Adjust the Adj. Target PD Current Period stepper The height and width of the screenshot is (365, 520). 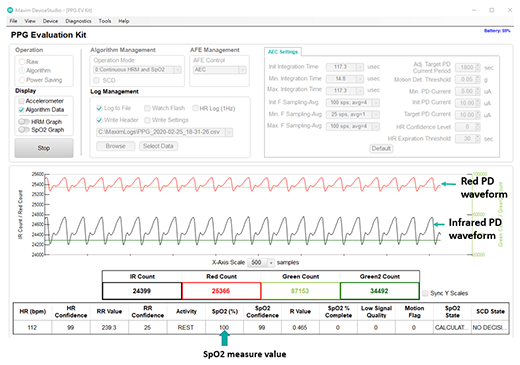click(x=478, y=67)
